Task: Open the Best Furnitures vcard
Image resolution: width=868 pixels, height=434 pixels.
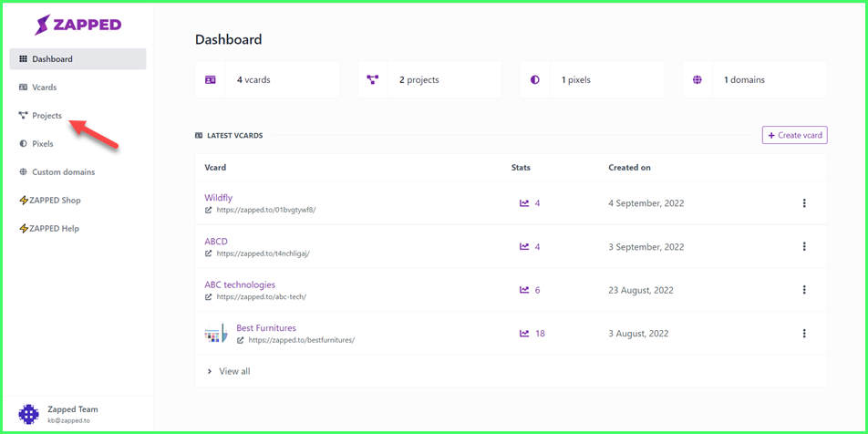Action: 266,327
